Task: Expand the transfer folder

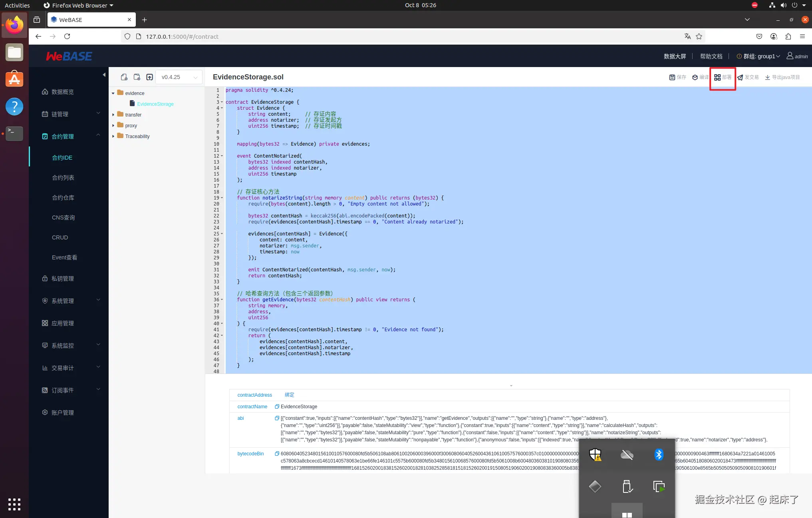Action: pos(113,115)
